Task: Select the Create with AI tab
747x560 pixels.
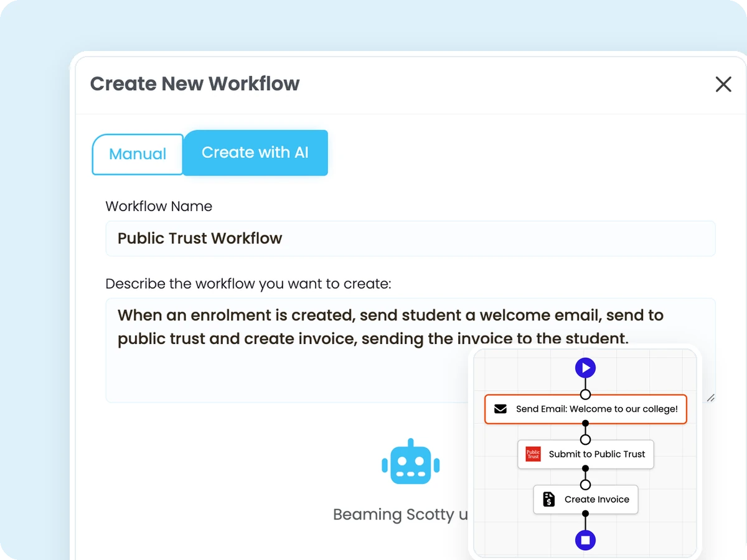Action: click(255, 152)
